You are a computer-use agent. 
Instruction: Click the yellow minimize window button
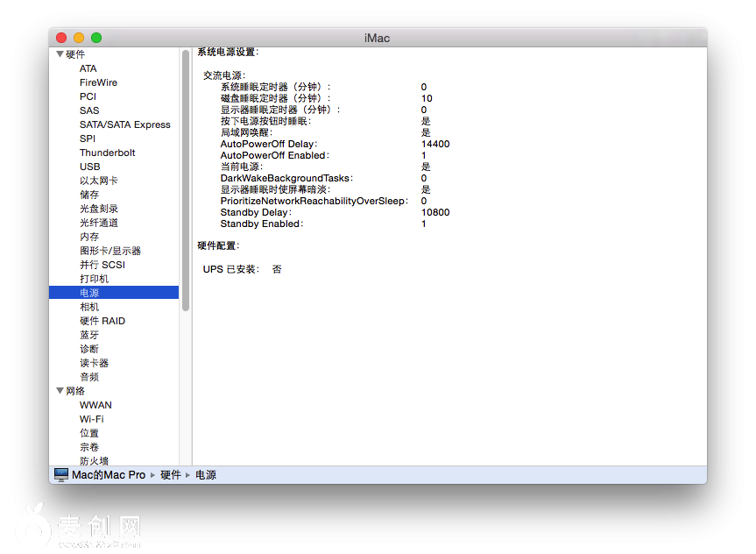(79, 38)
